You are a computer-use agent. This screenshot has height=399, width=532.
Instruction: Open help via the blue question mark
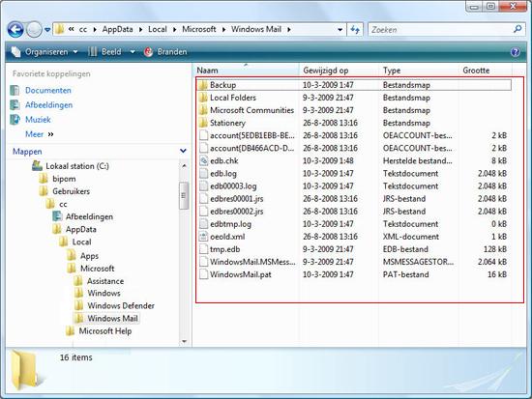(515, 52)
